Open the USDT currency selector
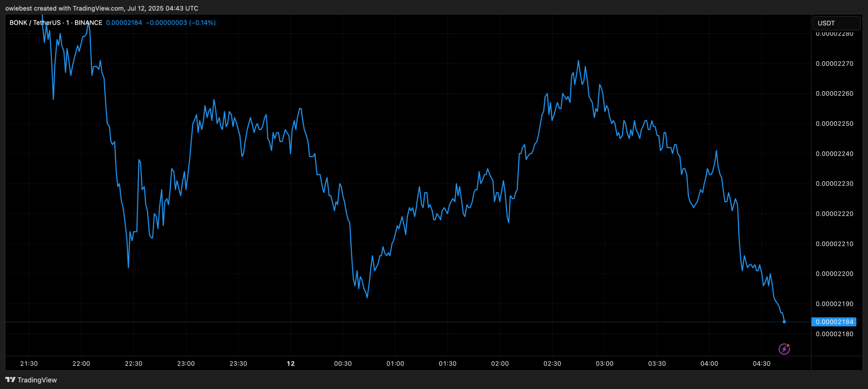Image resolution: width=868 pixels, height=389 pixels. coord(836,23)
